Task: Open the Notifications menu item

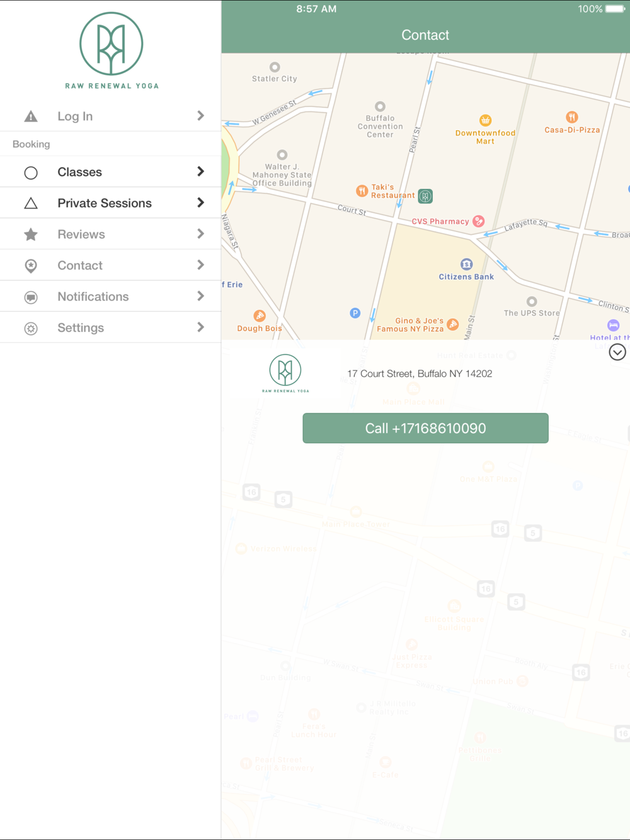Action: tap(110, 297)
